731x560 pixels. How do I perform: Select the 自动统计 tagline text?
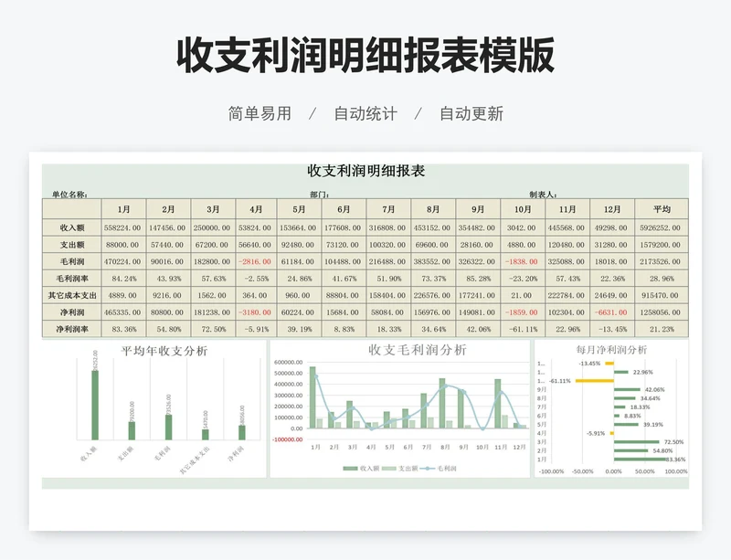click(365, 113)
